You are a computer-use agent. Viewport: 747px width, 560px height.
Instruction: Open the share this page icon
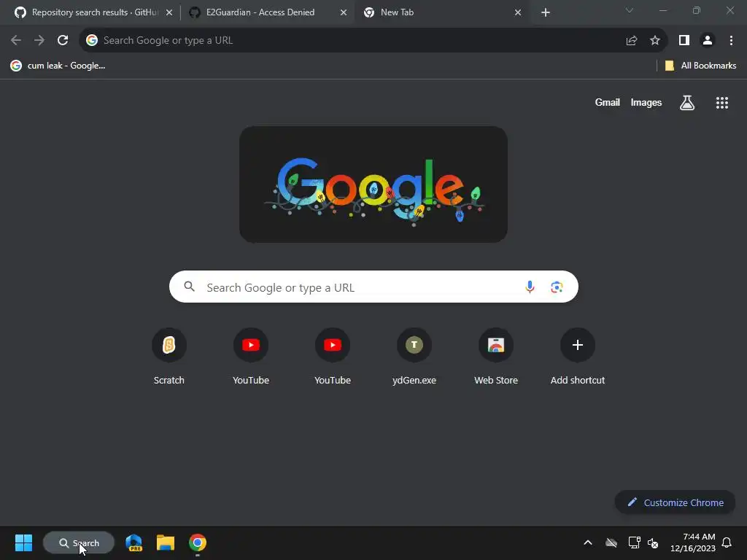click(x=632, y=41)
